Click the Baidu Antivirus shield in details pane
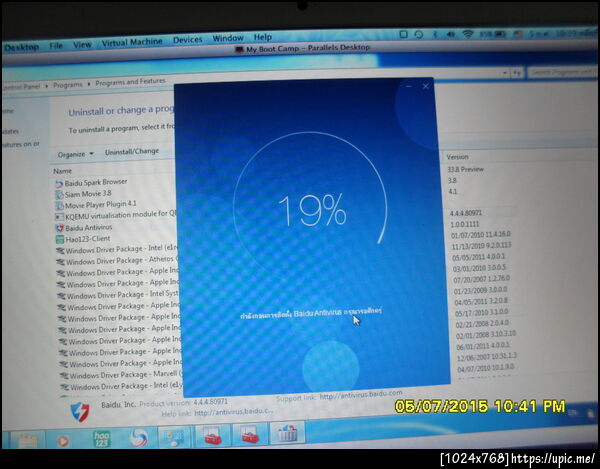 coord(80,412)
